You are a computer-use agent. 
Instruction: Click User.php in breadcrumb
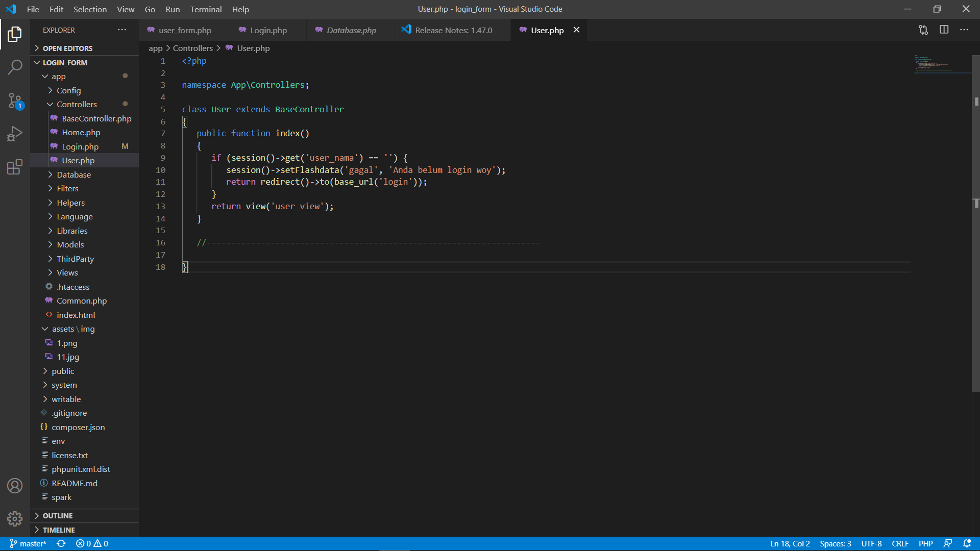(253, 48)
